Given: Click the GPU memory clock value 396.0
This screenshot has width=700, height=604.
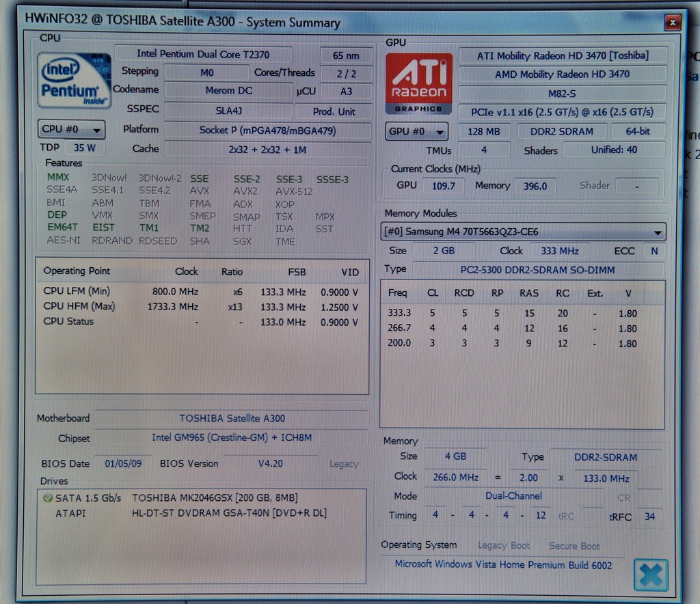Looking at the screenshot, I should (535, 186).
